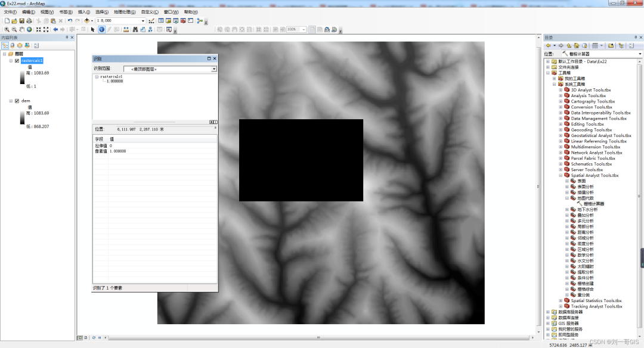This screenshot has width=644, height=348.
Task: Open the 帮助(H) menu
Action: pyautogui.click(x=191, y=12)
